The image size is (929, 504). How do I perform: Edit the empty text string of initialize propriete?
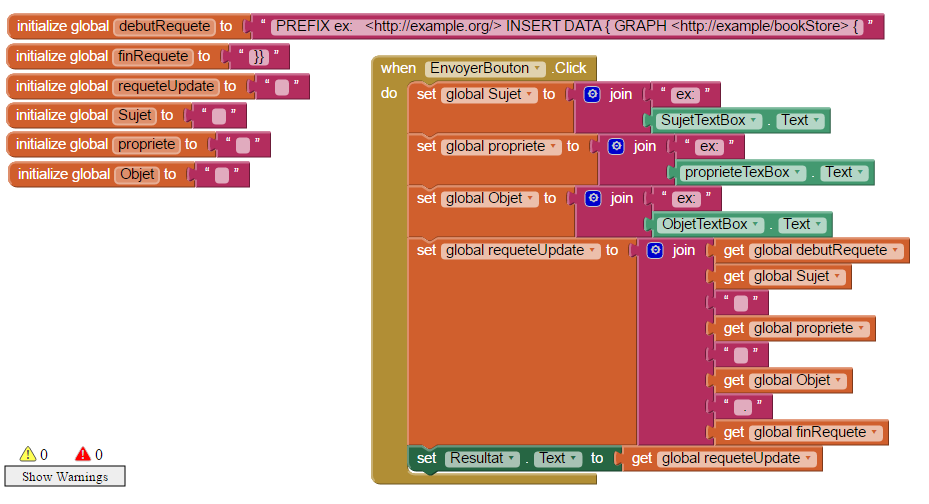(243, 145)
